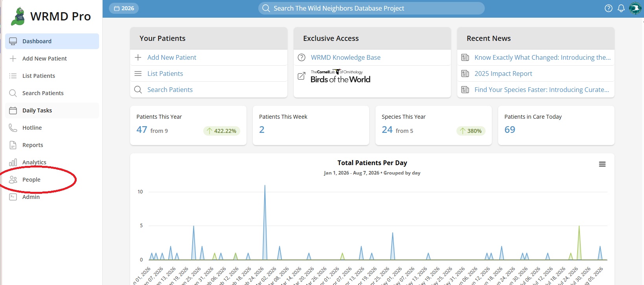
Task: Click the Analytics bar chart icon in sidebar
Action: pyautogui.click(x=13, y=162)
